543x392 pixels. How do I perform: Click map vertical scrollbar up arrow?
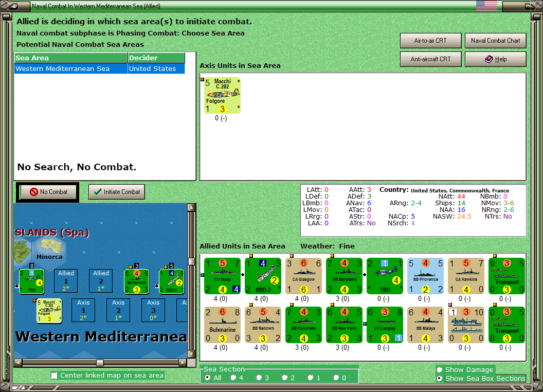pos(191,207)
